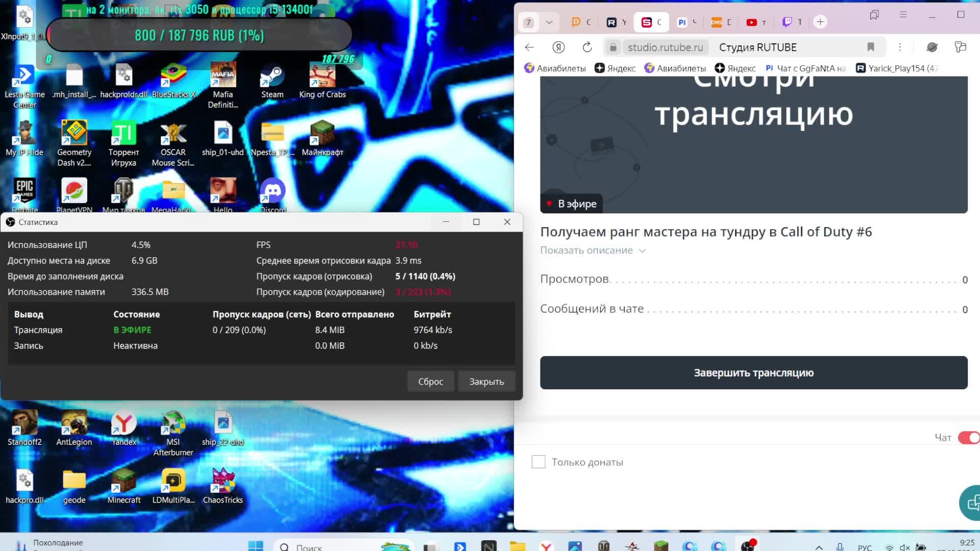Open the tab group dropdown arrow
The width and height of the screenshot is (980, 551).
coord(549,22)
